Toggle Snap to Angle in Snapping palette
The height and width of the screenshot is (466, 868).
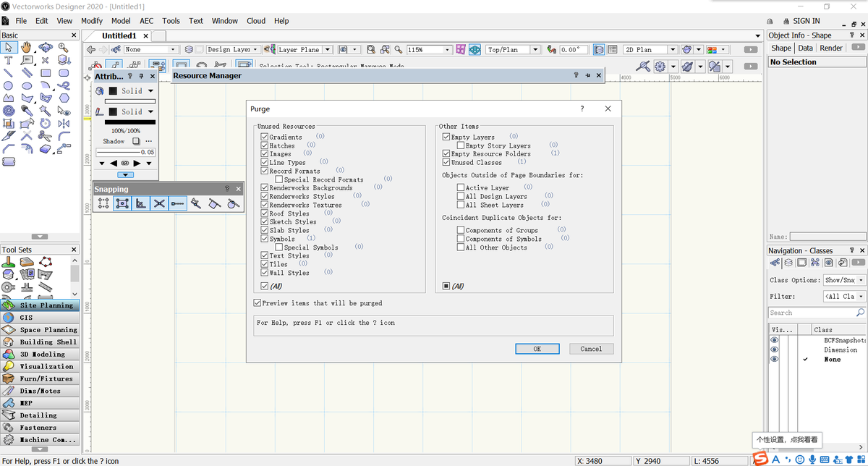click(x=141, y=204)
